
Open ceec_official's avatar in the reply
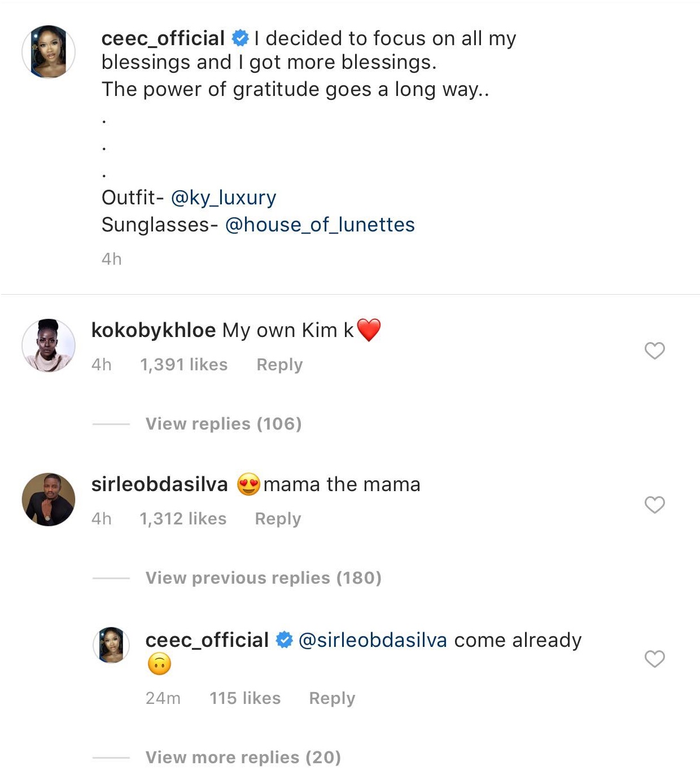click(x=111, y=645)
